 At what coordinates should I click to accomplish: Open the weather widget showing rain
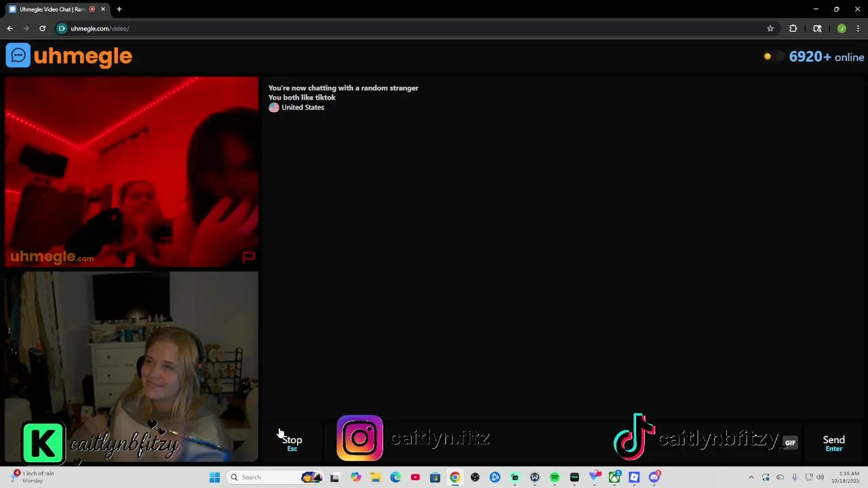point(33,477)
